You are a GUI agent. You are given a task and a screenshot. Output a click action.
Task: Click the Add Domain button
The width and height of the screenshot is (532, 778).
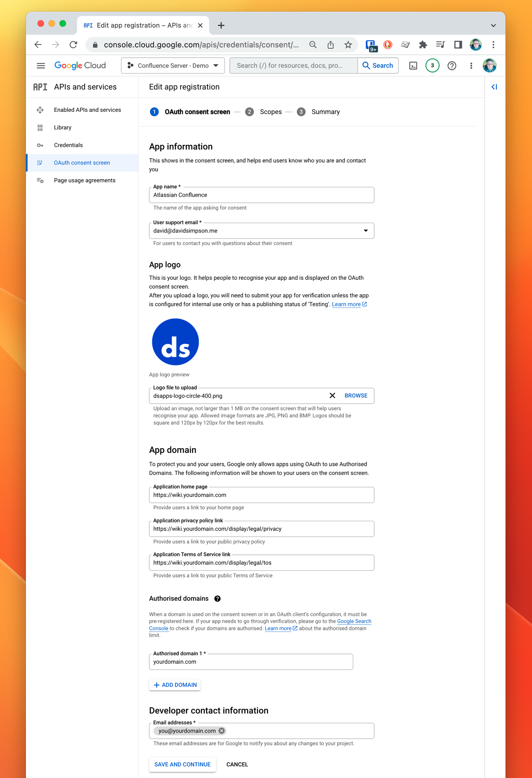[175, 685]
